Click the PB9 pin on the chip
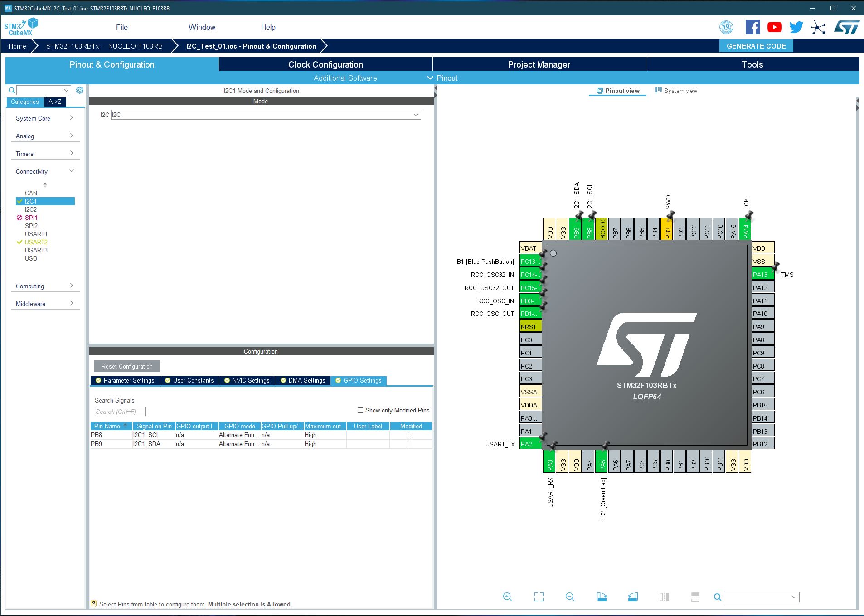The width and height of the screenshot is (864, 616). (x=575, y=229)
